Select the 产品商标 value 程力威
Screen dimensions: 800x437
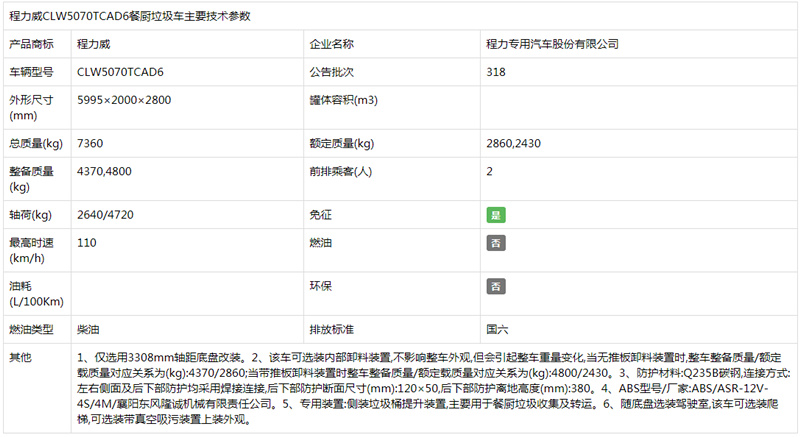[93, 44]
